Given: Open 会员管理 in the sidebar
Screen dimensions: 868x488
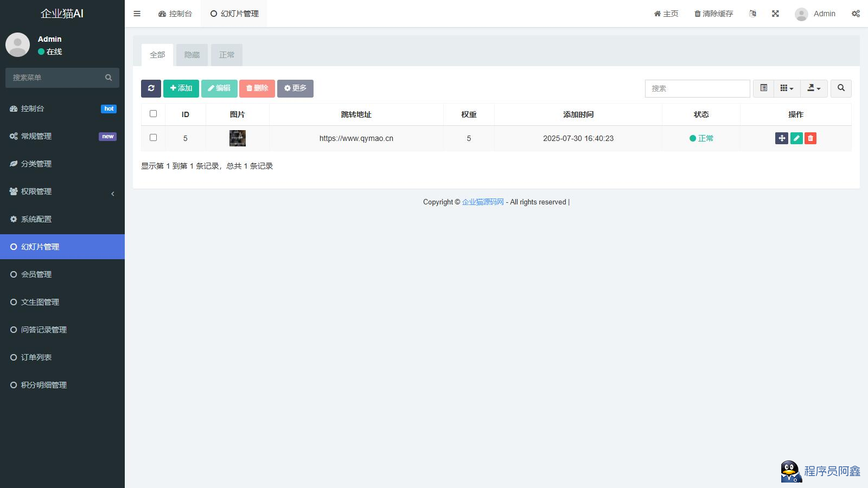Looking at the screenshot, I should coord(62,274).
